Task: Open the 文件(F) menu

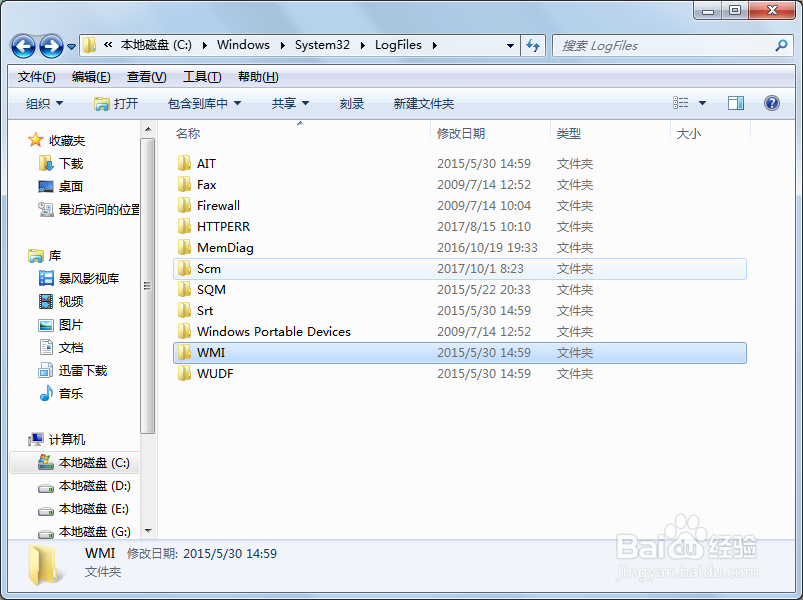Action: click(x=36, y=77)
